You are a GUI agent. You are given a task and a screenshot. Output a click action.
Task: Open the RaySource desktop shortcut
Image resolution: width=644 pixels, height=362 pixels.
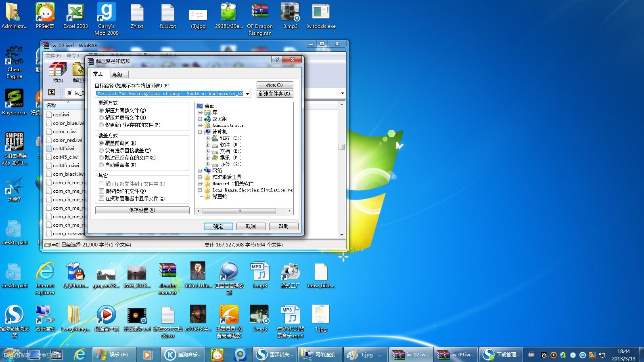point(14,102)
